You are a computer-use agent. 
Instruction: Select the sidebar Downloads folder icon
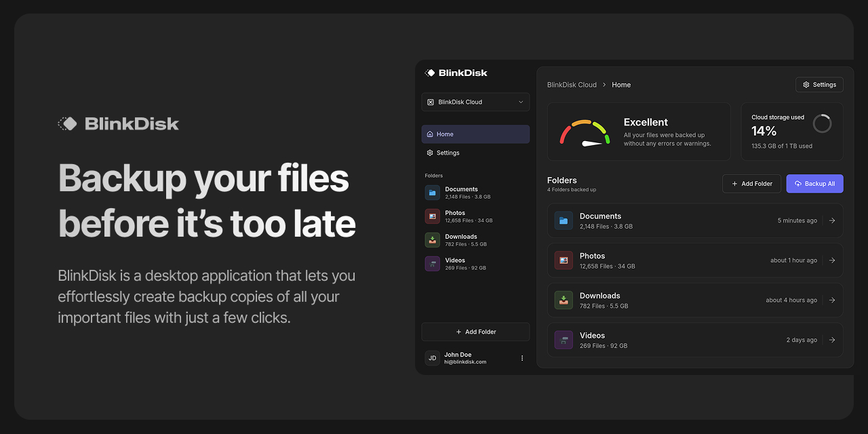tap(433, 240)
